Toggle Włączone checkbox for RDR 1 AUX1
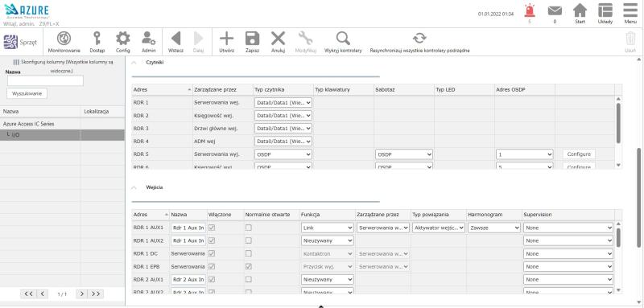 (x=212, y=228)
